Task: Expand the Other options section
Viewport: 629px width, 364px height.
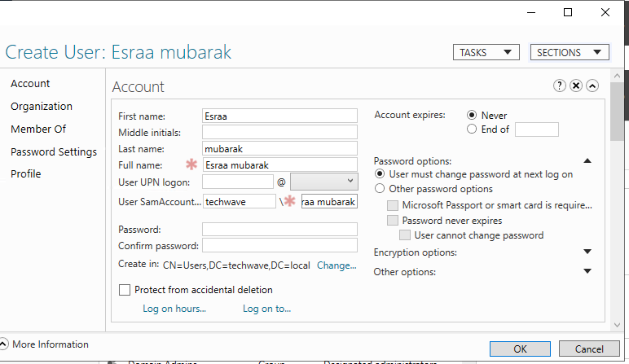Action: [587, 272]
